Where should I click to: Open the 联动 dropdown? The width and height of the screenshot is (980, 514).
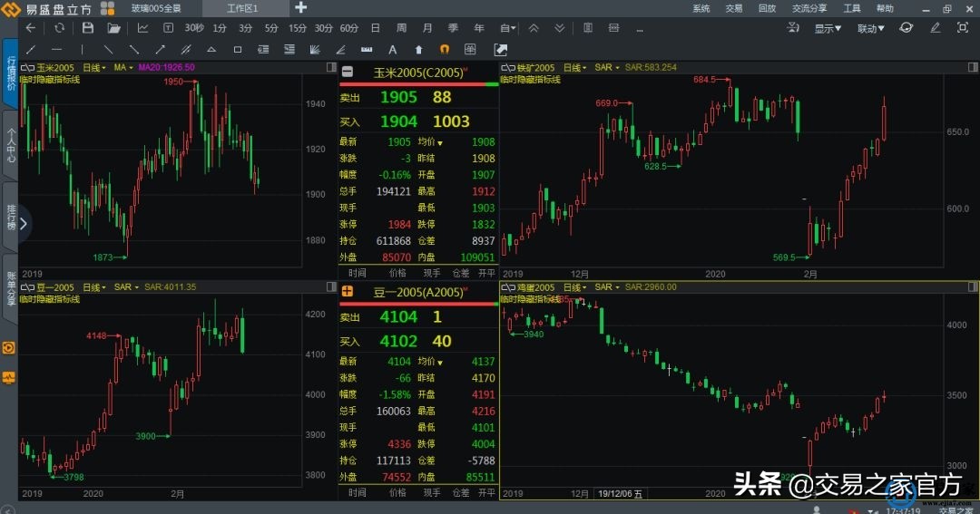click(x=870, y=28)
